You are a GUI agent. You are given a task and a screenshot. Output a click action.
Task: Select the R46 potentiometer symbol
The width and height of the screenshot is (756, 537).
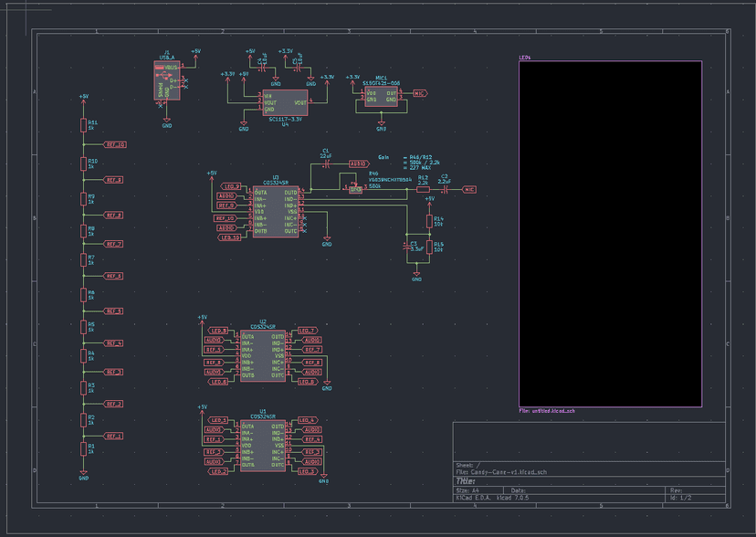pos(356,187)
